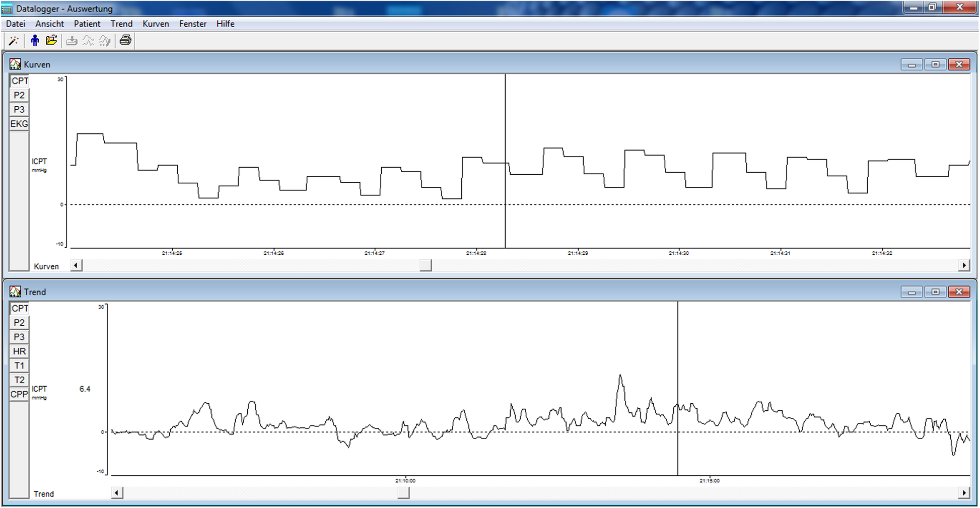
Task: Print using the printer icon
Action: tap(125, 40)
